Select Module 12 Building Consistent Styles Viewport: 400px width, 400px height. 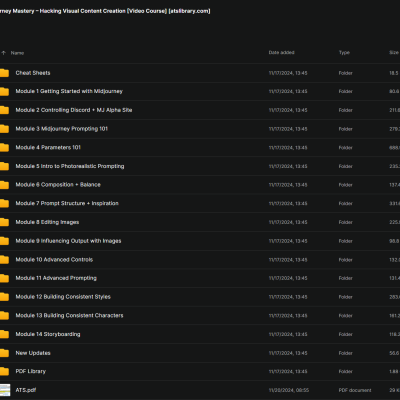point(63,297)
